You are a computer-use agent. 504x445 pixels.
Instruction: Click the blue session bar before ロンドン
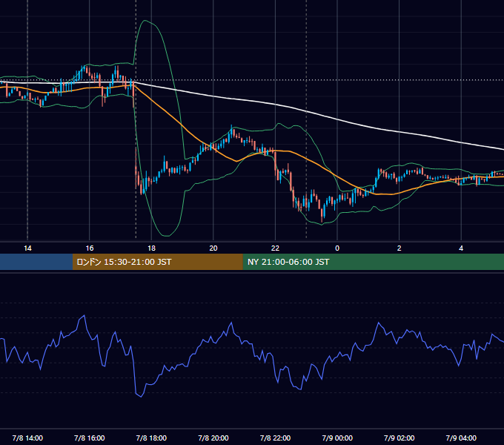click(36, 262)
